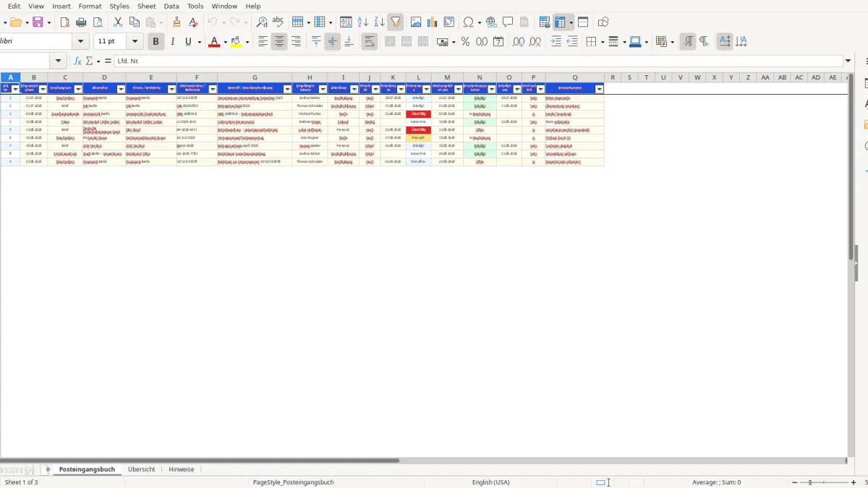This screenshot has height=488, width=868.
Task: Toggle Wrap Text
Action: point(369,42)
